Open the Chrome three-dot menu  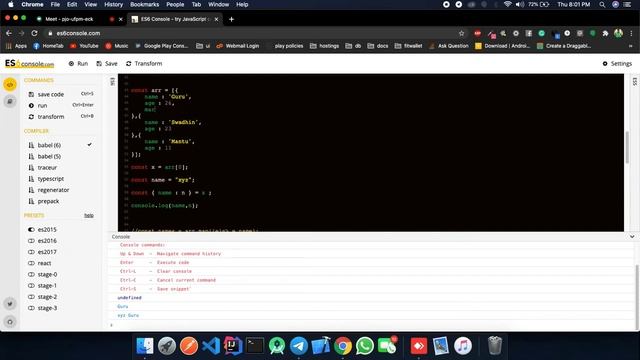[631, 33]
